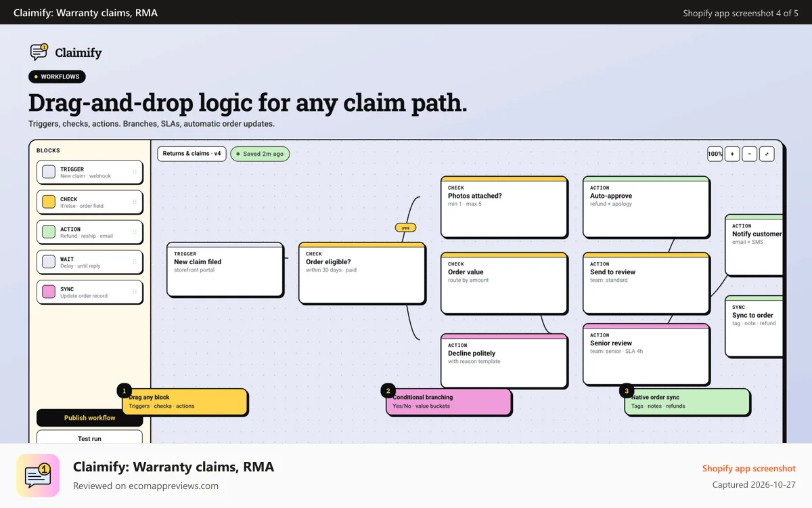Select the WAIT block in sidebar

point(89,262)
